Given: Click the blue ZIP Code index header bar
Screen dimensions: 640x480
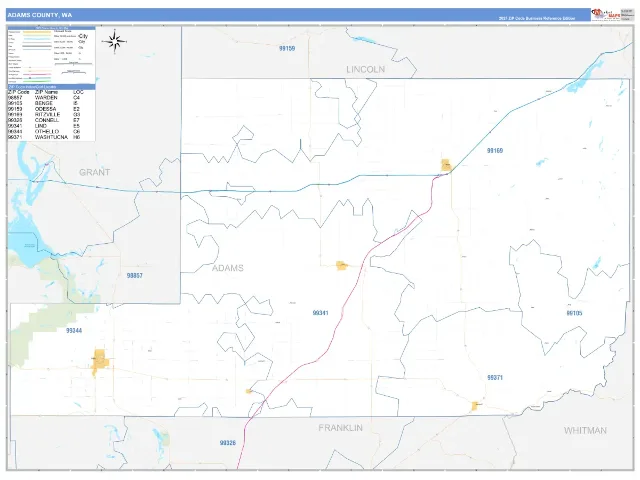Looking at the screenshot, I should click(51, 87).
